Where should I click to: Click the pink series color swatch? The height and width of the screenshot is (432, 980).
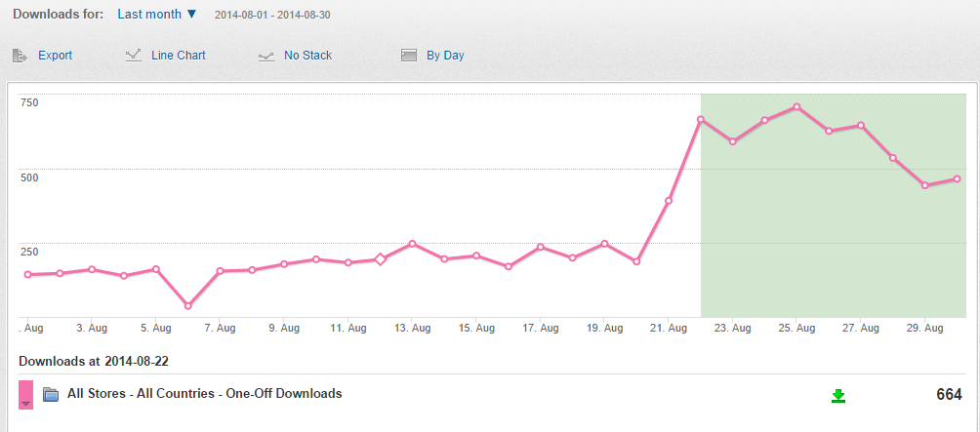[x=25, y=395]
